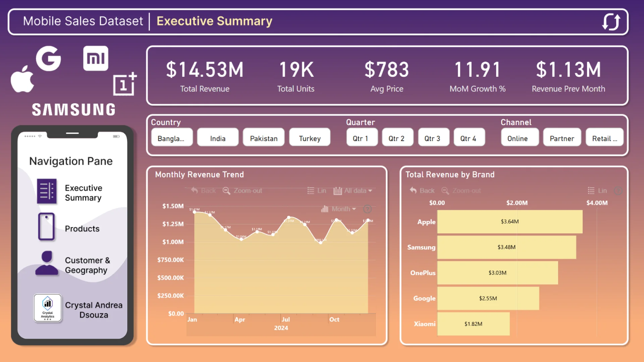Open Executive Summary navigation page
This screenshot has width=644, height=362.
(x=84, y=193)
